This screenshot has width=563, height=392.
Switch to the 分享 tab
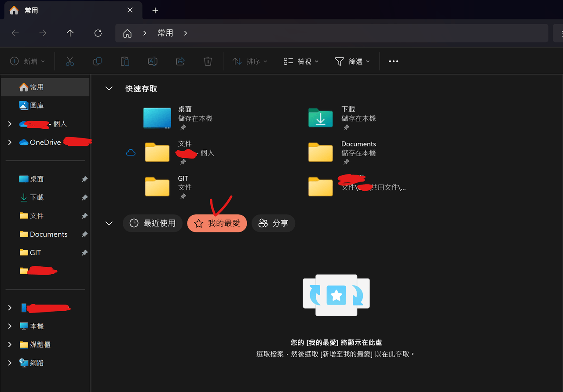273,223
